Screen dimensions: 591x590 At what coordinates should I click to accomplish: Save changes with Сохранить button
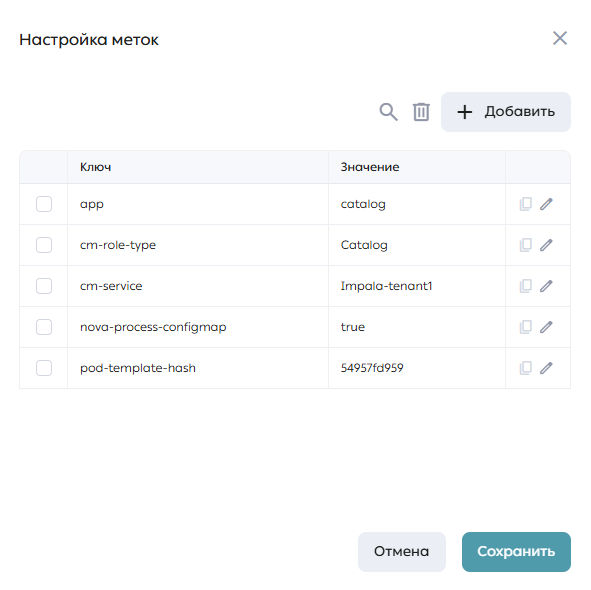[516, 552]
